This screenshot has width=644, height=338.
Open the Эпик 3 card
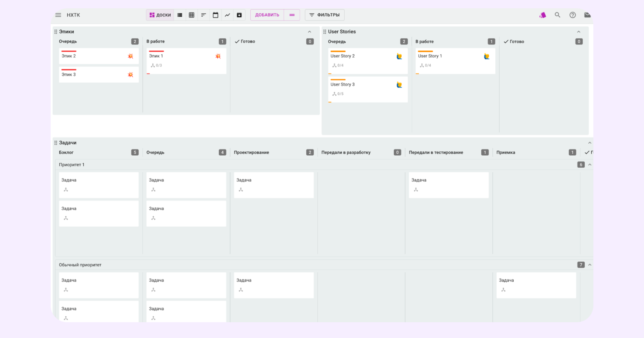click(x=99, y=75)
